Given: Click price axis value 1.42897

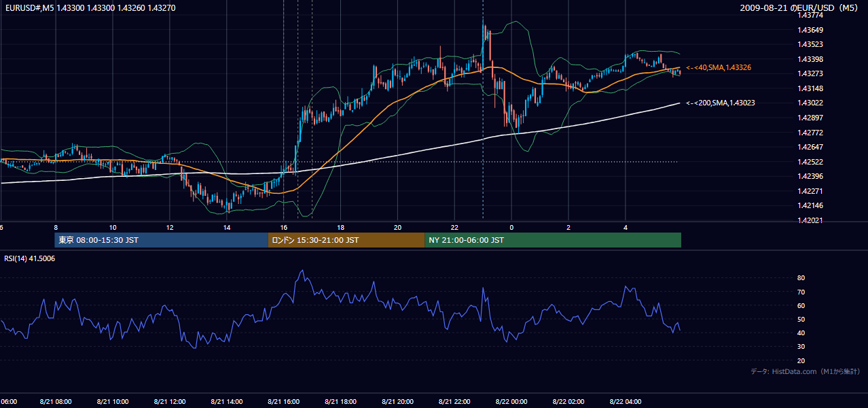Looking at the screenshot, I should [x=811, y=118].
